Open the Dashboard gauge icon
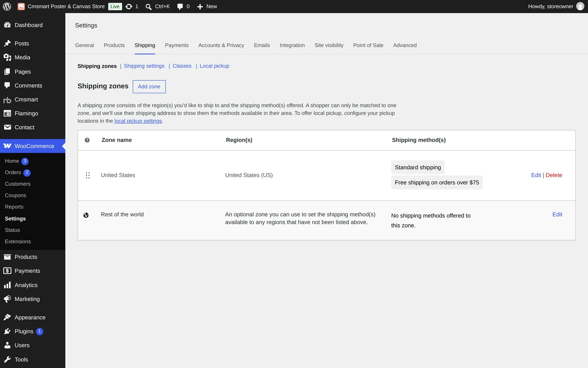Viewport: 588px width, 368px height. (x=7, y=25)
